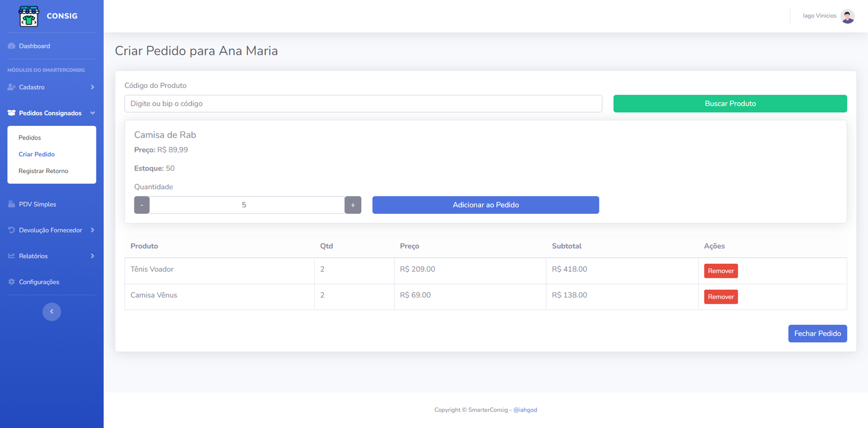Click the green Buscar Produto button

[730, 104]
